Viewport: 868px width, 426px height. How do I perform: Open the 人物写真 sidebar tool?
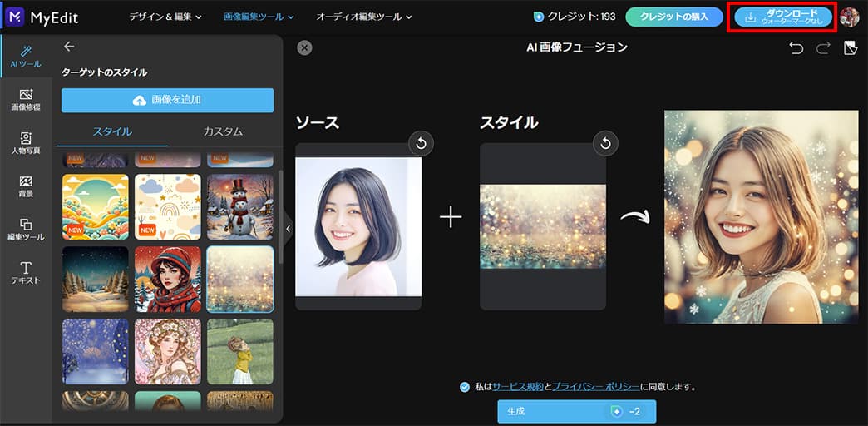[26, 143]
